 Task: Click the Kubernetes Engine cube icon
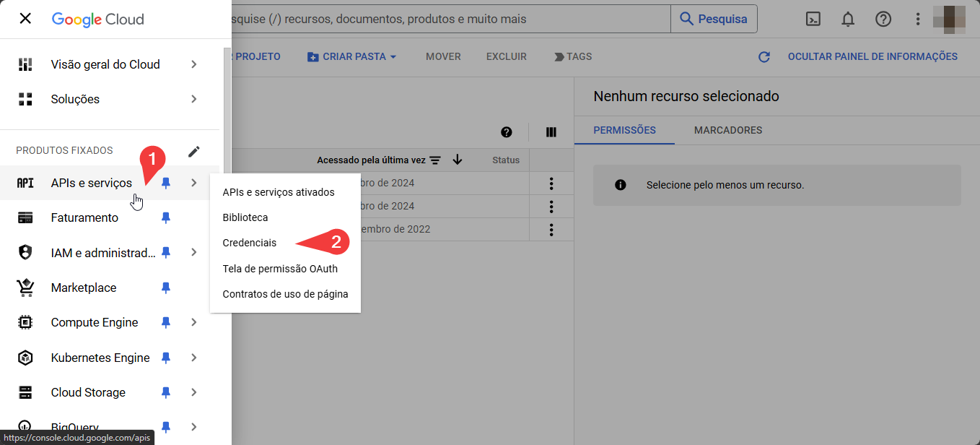point(25,358)
